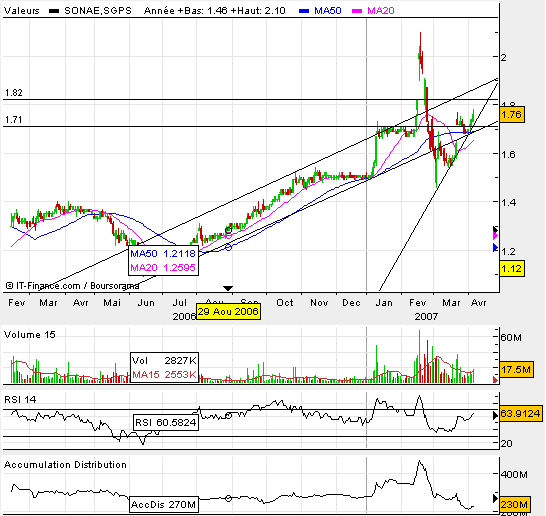Click the blue triangle MA50 axis marker
Screen dimensions: 546x516
496,248
